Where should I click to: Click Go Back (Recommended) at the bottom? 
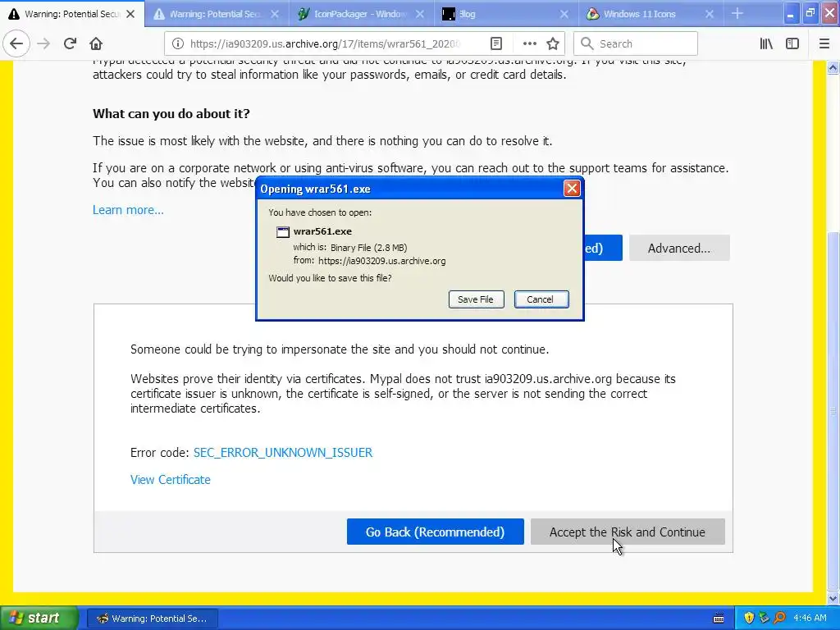435,532
